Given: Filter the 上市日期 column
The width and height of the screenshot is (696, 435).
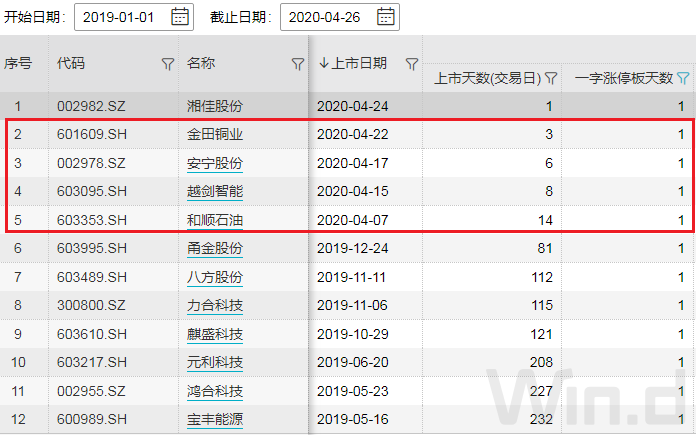Looking at the screenshot, I should click(x=412, y=64).
